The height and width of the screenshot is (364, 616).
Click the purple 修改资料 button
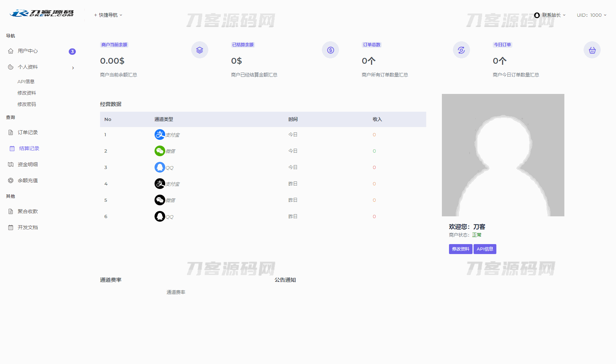click(x=460, y=249)
